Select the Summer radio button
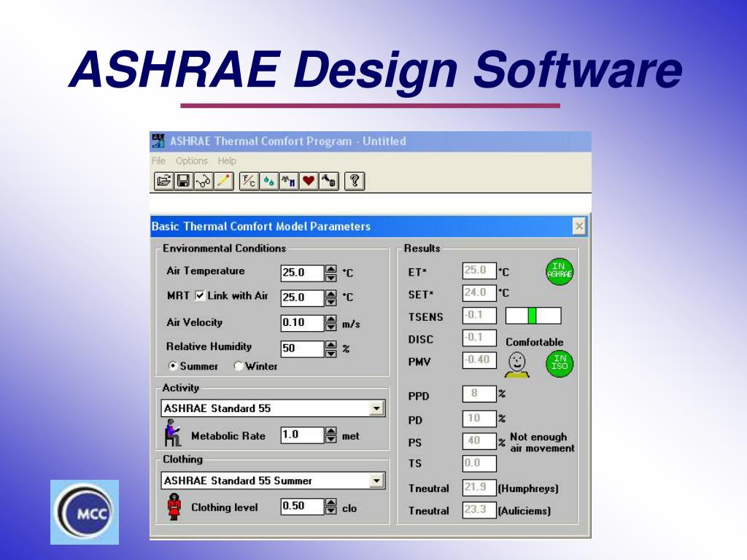 click(x=173, y=366)
